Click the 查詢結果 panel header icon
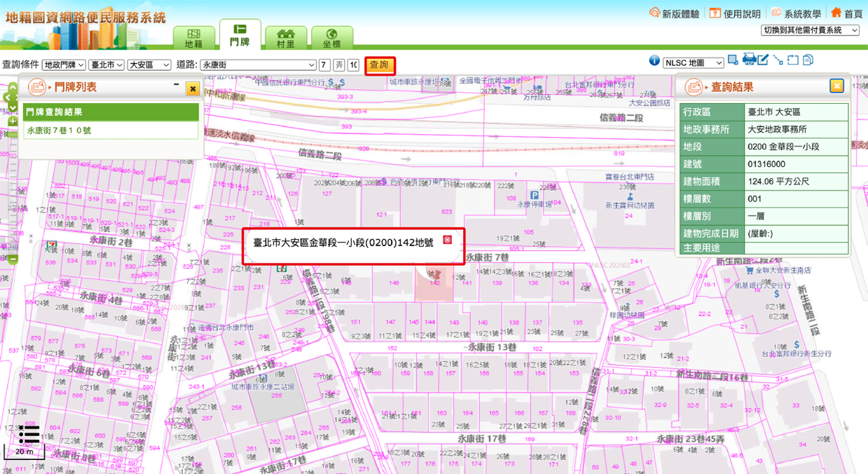 pos(694,87)
